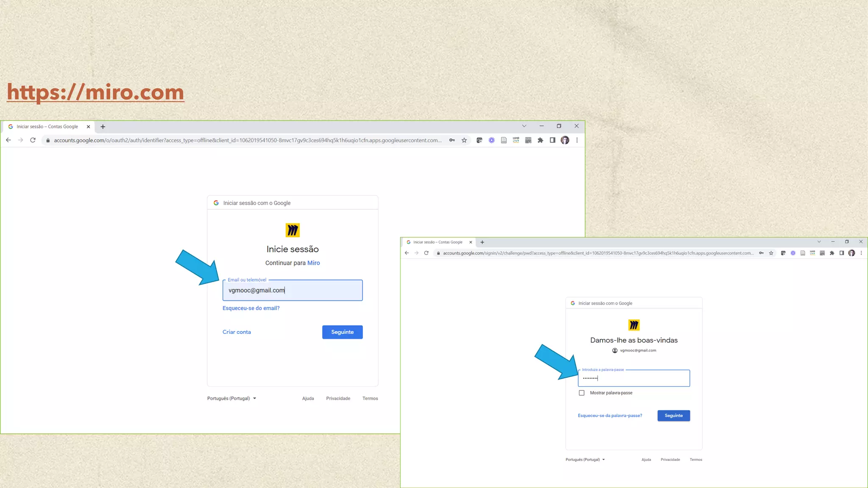Open Chrome three-dot menu in left browser
Screen dimensions: 868x488
pyautogui.click(x=577, y=140)
